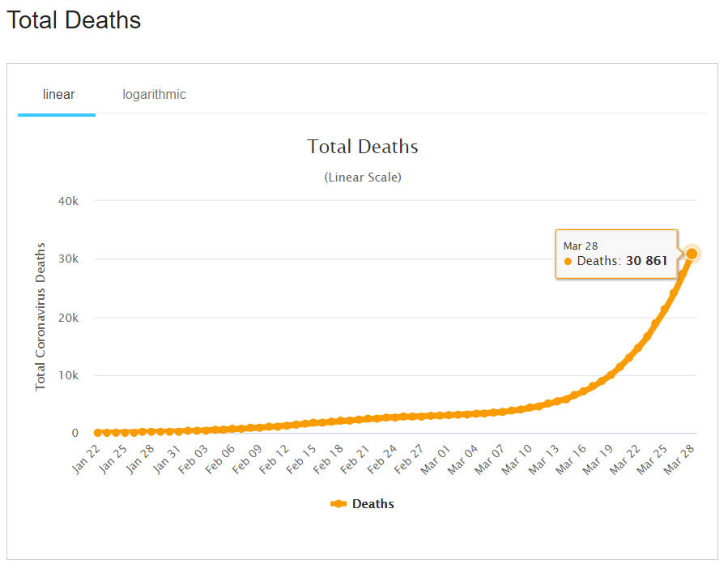Viewport: 728px width, 573px height.
Task: Click the 30 861 deaths value
Action: [x=646, y=261]
